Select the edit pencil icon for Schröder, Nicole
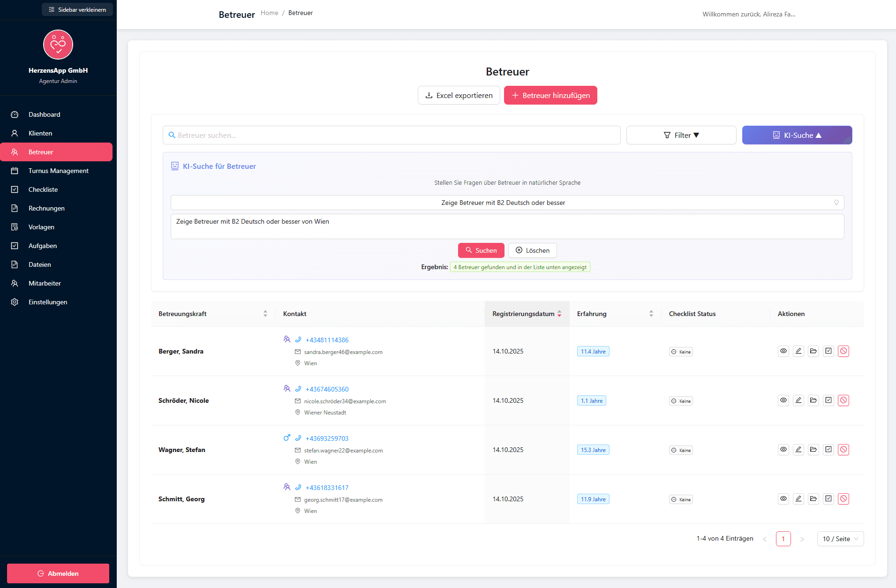Screen dimensions: 896x588 pos(798,400)
